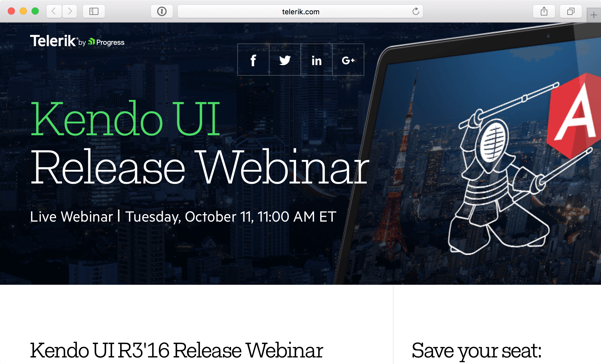Viewport: 601px width, 364px height.
Task: Minimize the Safari window
Action: coord(23,11)
